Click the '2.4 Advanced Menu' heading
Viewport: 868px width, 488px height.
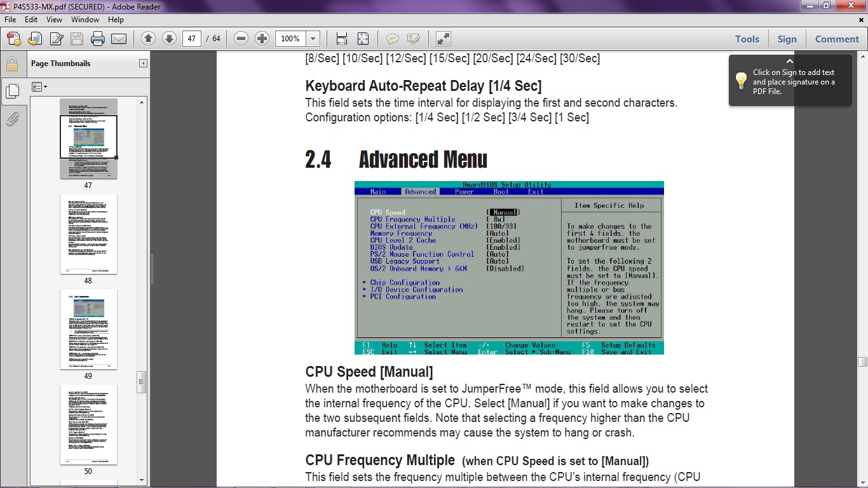(397, 159)
